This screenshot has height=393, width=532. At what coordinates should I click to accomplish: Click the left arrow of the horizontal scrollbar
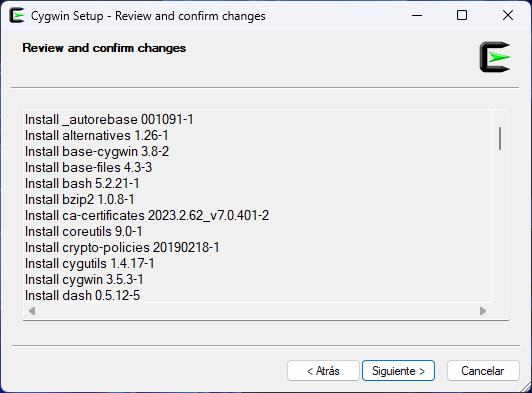(32, 311)
